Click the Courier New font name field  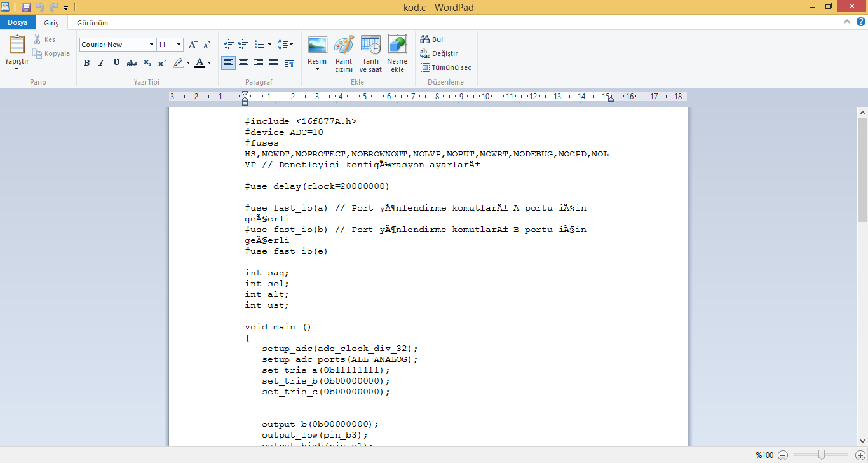pyautogui.click(x=113, y=45)
